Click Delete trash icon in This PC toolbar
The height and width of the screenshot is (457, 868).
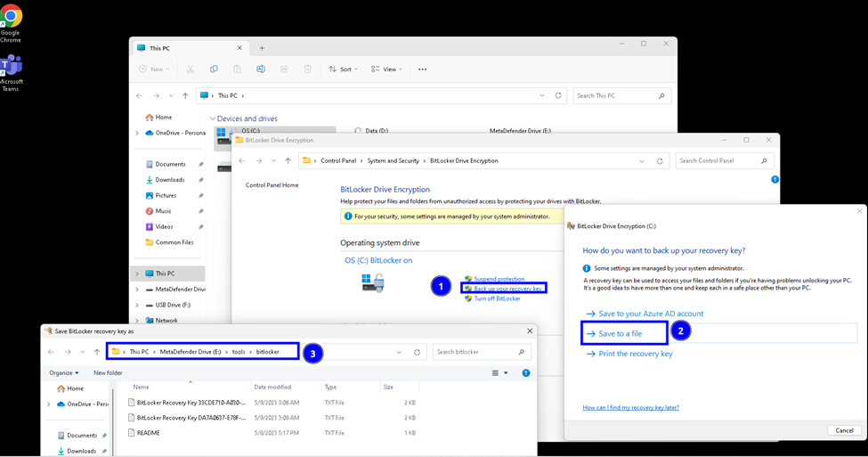(307, 69)
